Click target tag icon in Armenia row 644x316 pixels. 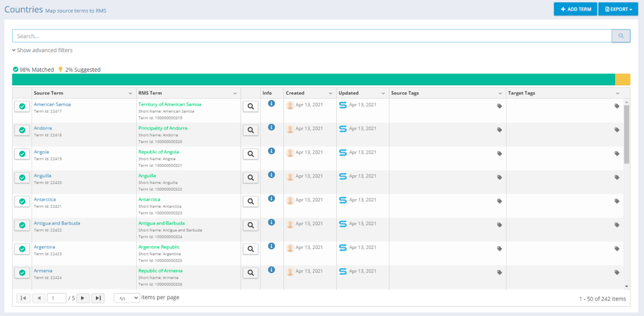point(617,273)
